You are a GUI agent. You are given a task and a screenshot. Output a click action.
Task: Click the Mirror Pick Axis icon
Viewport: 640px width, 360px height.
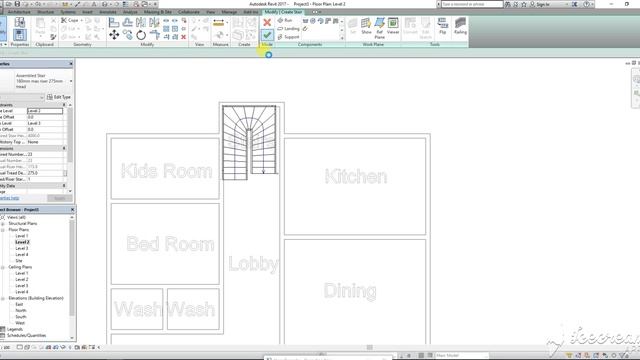click(141, 22)
